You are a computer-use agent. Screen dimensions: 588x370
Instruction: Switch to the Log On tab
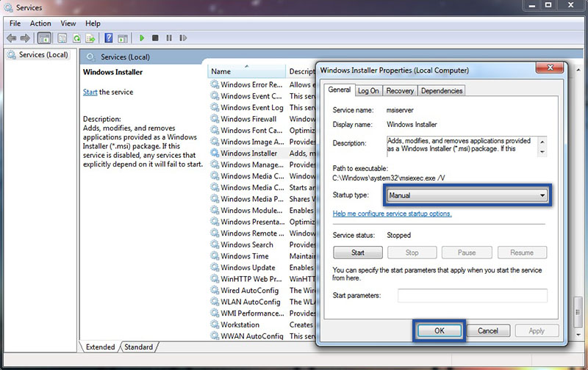pyautogui.click(x=368, y=90)
